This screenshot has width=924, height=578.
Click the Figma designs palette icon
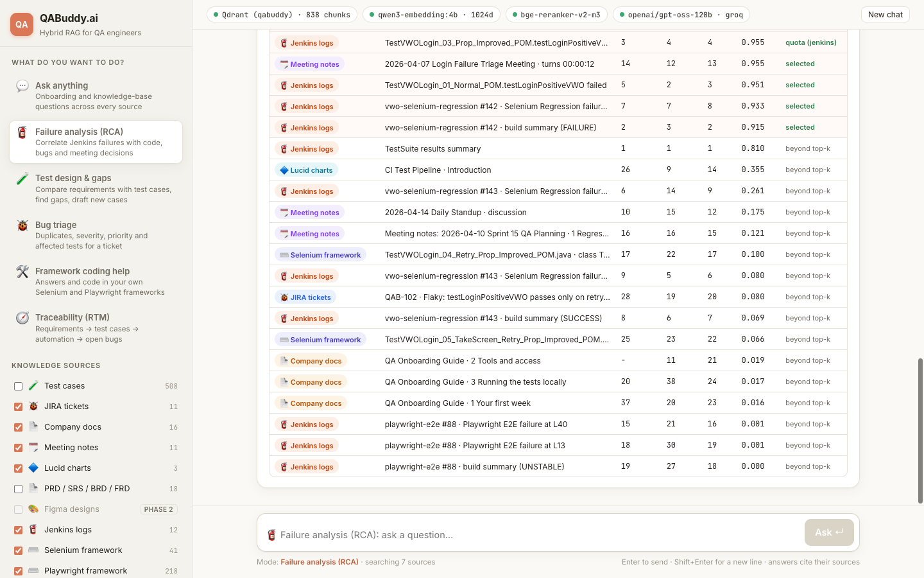click(33, 509)
